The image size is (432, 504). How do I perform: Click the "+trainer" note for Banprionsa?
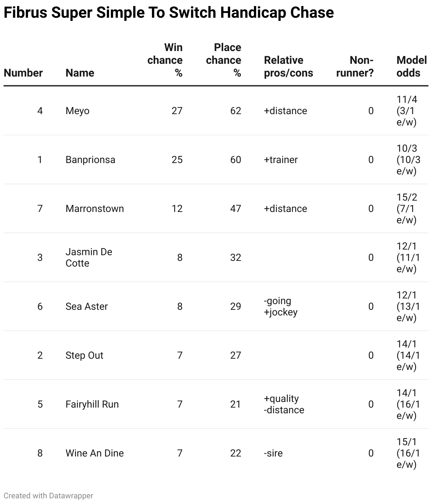click(281, 160)
